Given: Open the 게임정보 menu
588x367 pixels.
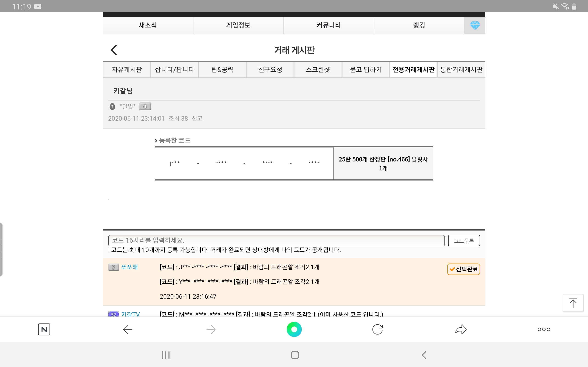Looking at the screenshot, I should point(238,25).
